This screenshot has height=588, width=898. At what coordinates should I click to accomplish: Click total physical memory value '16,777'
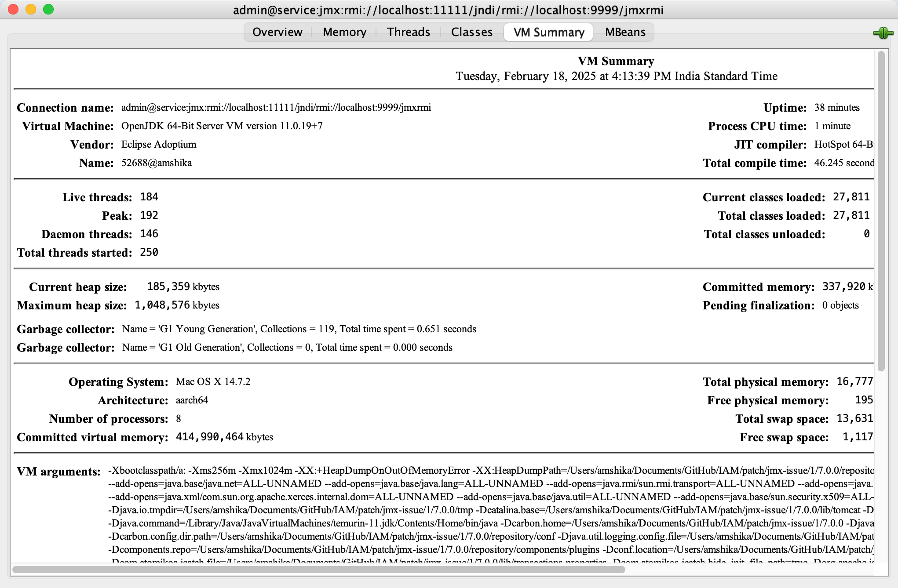pyautogui.click(x=855, y=381)
